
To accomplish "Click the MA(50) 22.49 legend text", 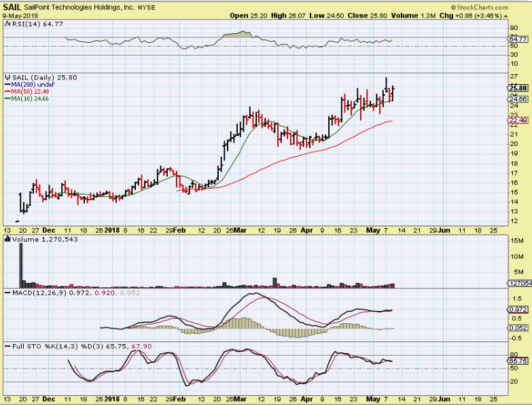I will (30, 92).
